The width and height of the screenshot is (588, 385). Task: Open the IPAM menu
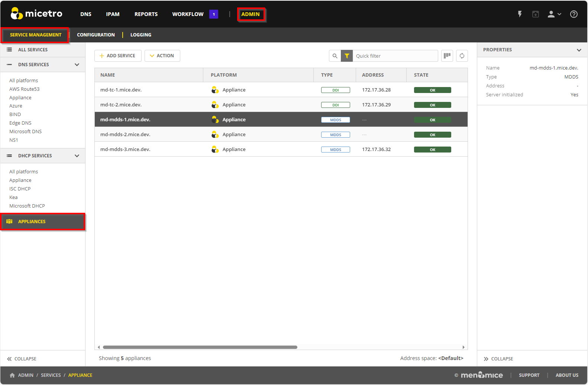(x=113, y=14)
